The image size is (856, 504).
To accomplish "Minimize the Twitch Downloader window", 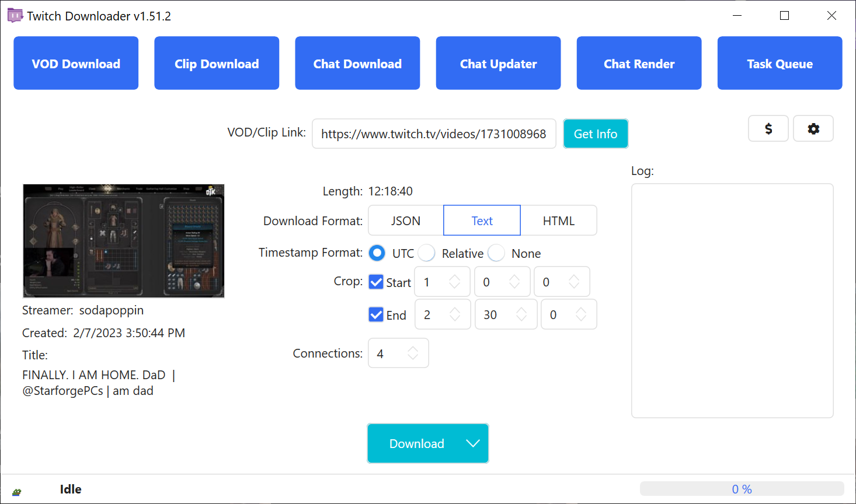I will point(737,16).
